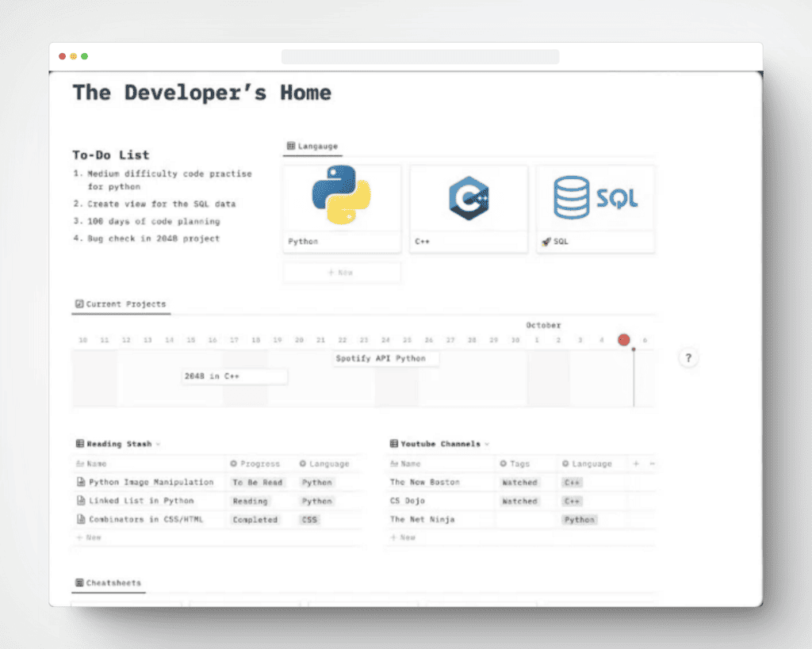This screenshot has width=812, height=649.
Task: Switch to the Current Projects timeline tab
Action: point(121,304)
